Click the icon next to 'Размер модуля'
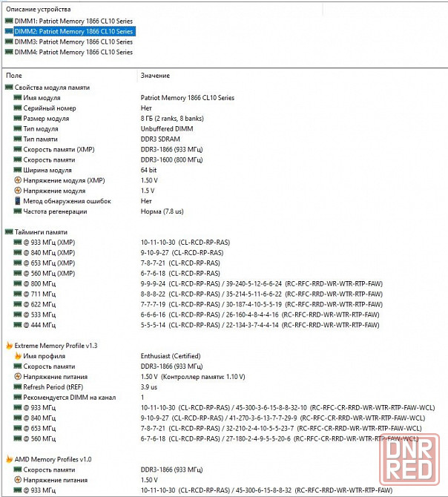Screen dimensions: 448x497 (18, 118)
